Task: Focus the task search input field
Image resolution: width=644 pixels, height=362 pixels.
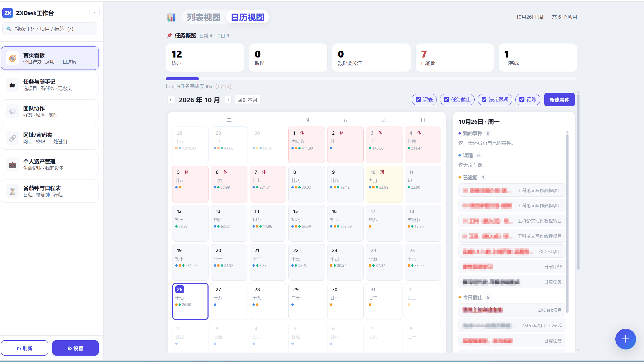Action: [50, 29]
